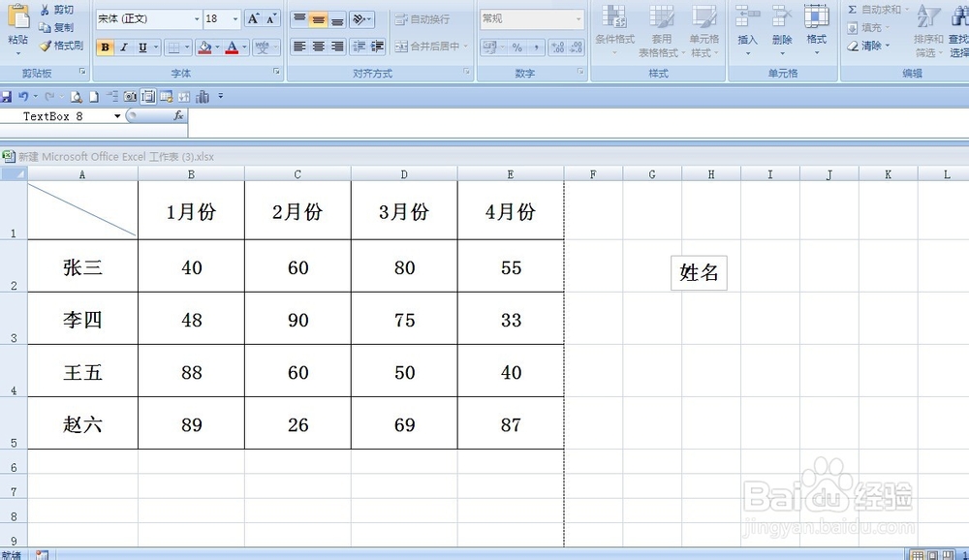Apply percent style format
969x560 pixels.
pos(517,47)
